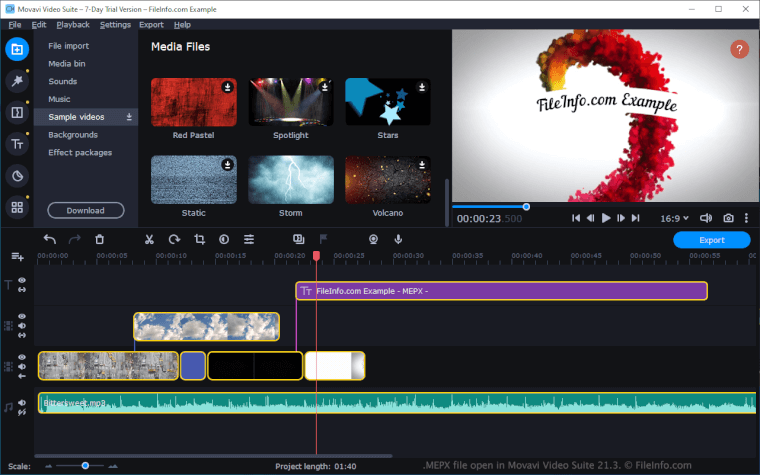Delete selected clip with trash icon
The height and width of the screenshot is (475, 760).
(x=99, y=239)
